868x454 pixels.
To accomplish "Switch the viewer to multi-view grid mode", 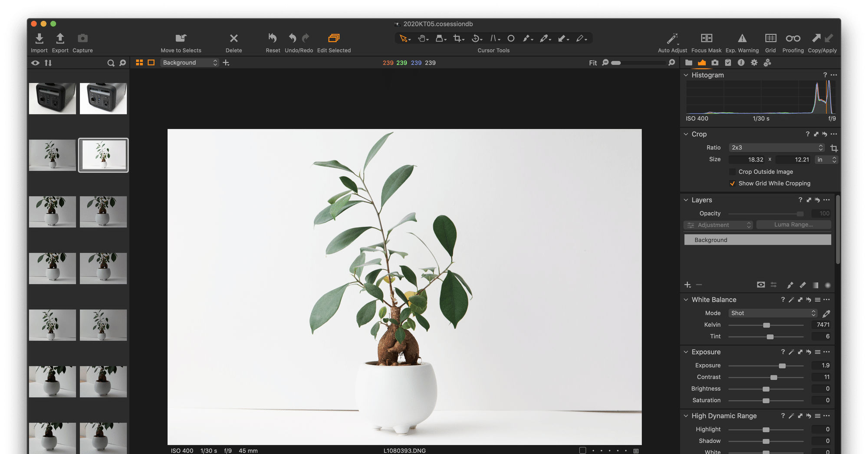I will pos(139,63).
